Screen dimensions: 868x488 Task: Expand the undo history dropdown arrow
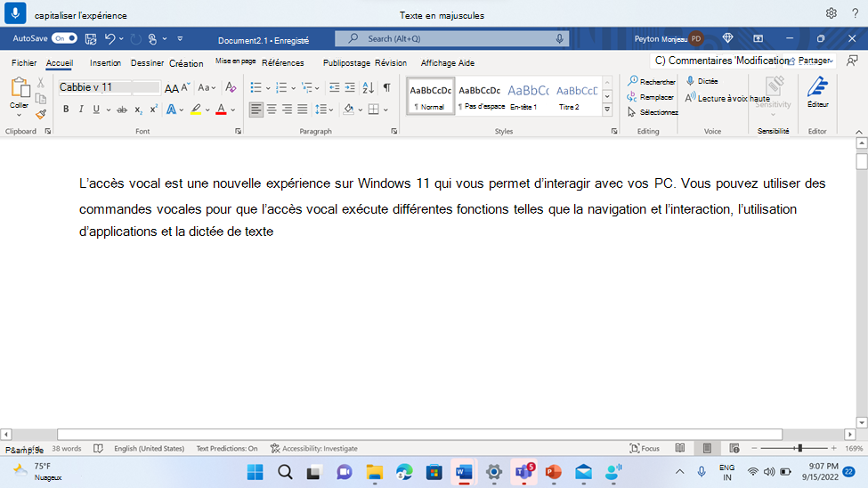121,39
